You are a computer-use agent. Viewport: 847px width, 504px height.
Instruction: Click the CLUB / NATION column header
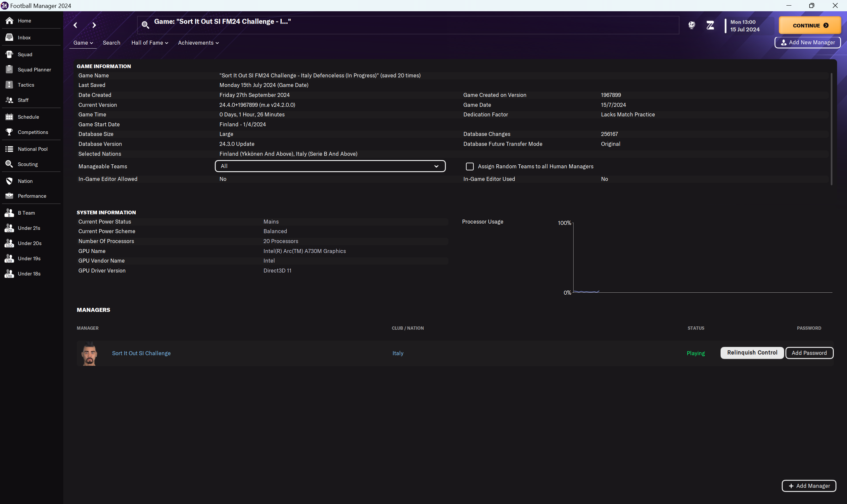[x=408, y=328]
